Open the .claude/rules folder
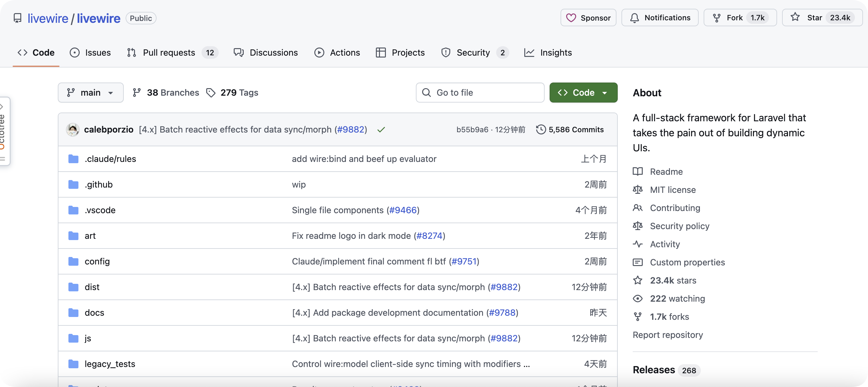 pyautogui.click(x=110, y=159)
